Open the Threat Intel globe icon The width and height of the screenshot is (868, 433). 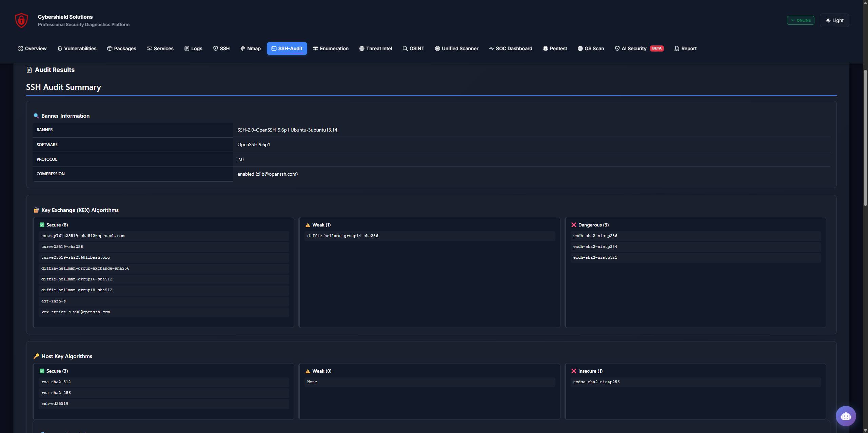(x=361, y=48)
